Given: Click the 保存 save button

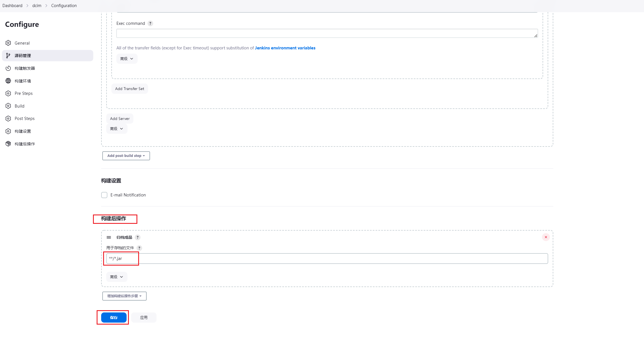Looking at the screenshot, I should (114, 318).
